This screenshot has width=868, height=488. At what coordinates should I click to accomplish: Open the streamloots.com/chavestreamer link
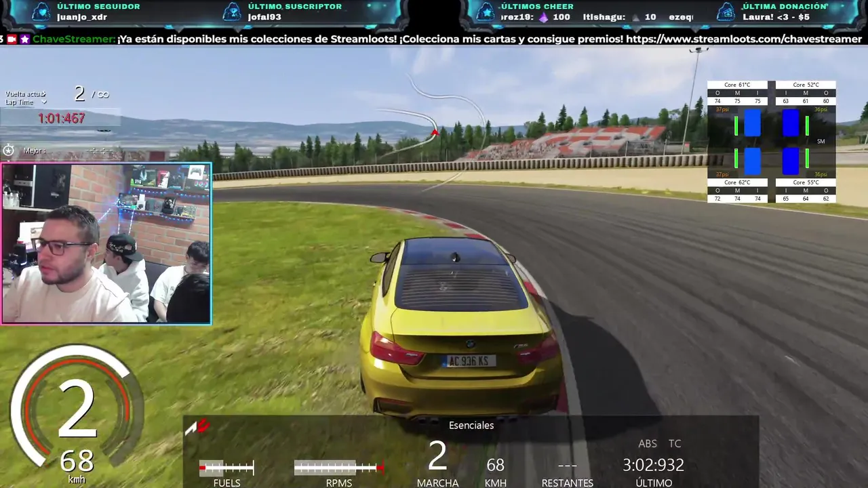(744, 39)
